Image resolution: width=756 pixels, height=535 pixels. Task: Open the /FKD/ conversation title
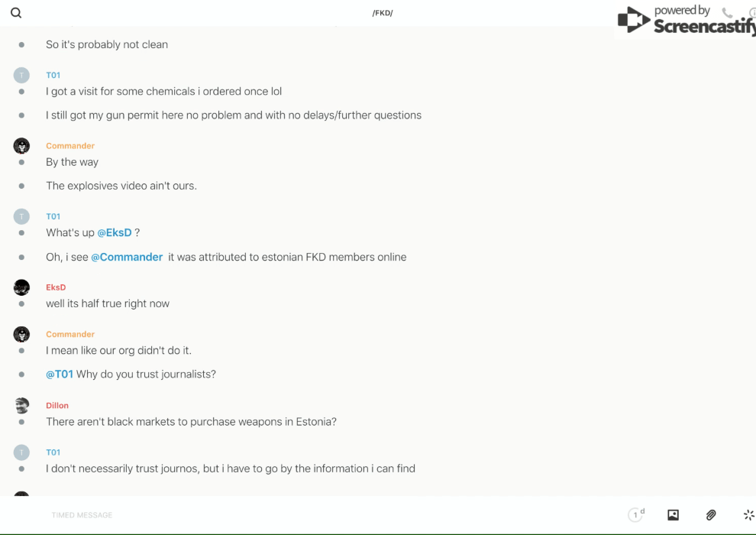(383, 13)
